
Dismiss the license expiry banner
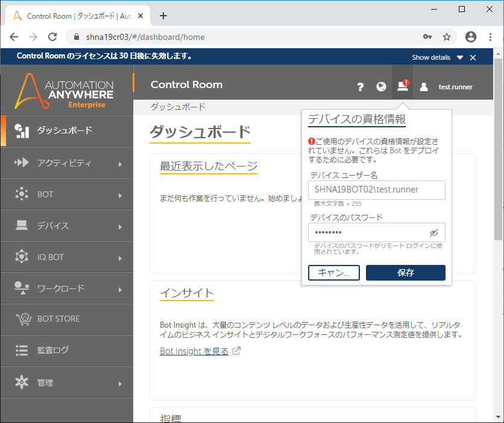click(x=473, y=57)
